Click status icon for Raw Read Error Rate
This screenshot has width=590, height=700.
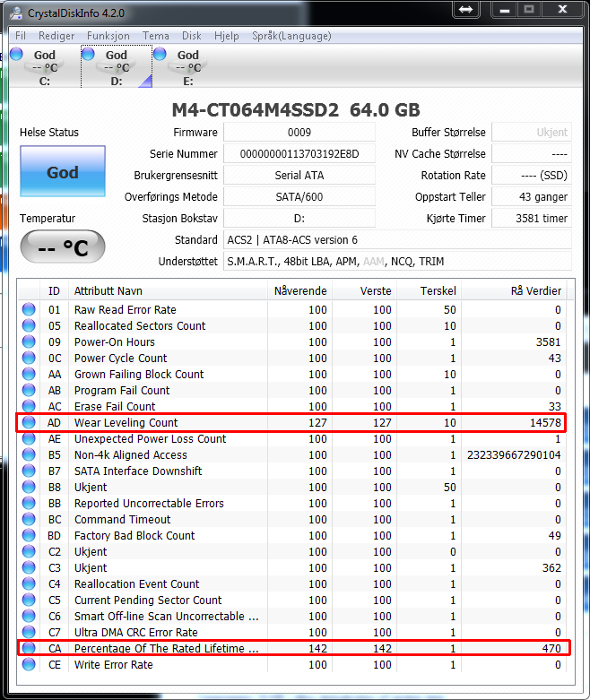pyautogui.click(x=29, y=309)
